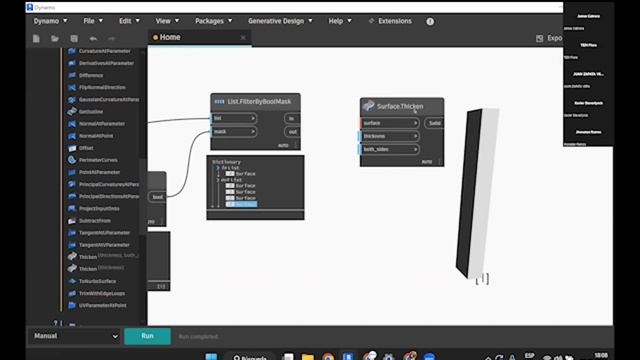The image size is (640, 360).
Task: Select the PerimeterCurves node icon
Action: (x=72, y=160)
